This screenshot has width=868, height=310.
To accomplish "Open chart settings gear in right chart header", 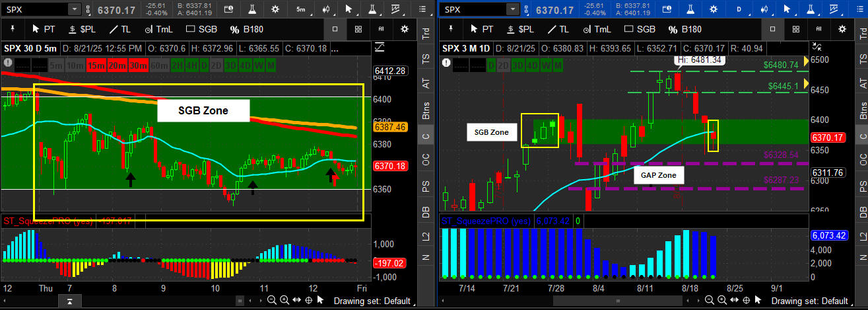I will point(714,9).
